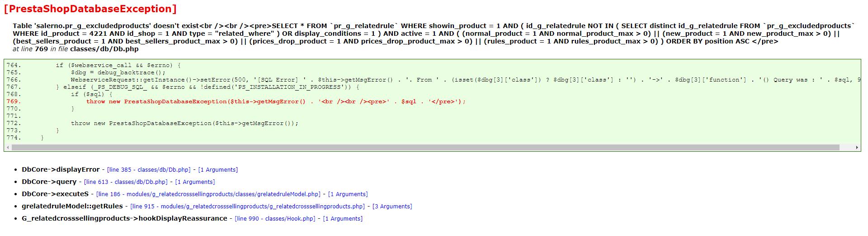Open link 'line 915' g_relatedcrosssellingproducts.php

pyautogui.click(x=248, y=207)
